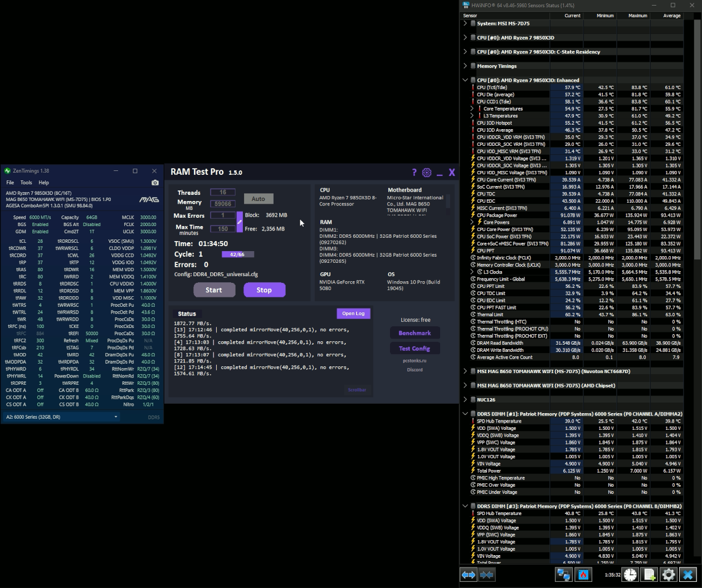The image size is (702, 588).
Task: Reset HWiNFO timer via clock icon
Action: click(x=631, y=575)
